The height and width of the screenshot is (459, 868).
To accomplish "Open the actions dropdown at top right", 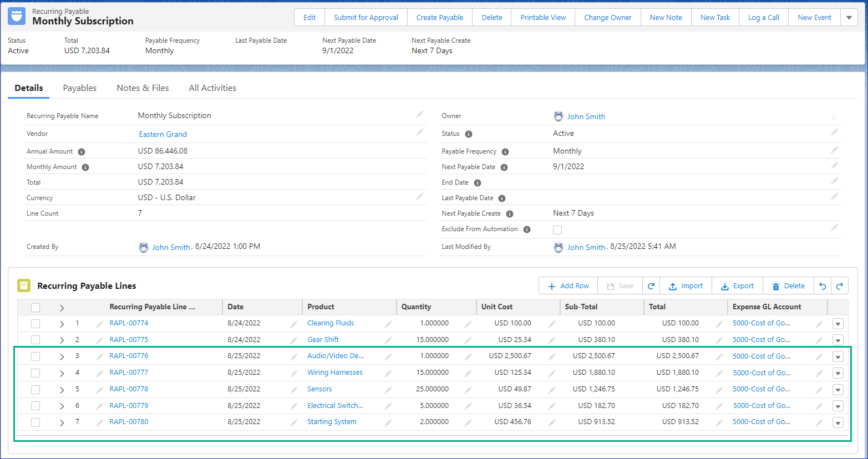I will click(x=849, y=17).
